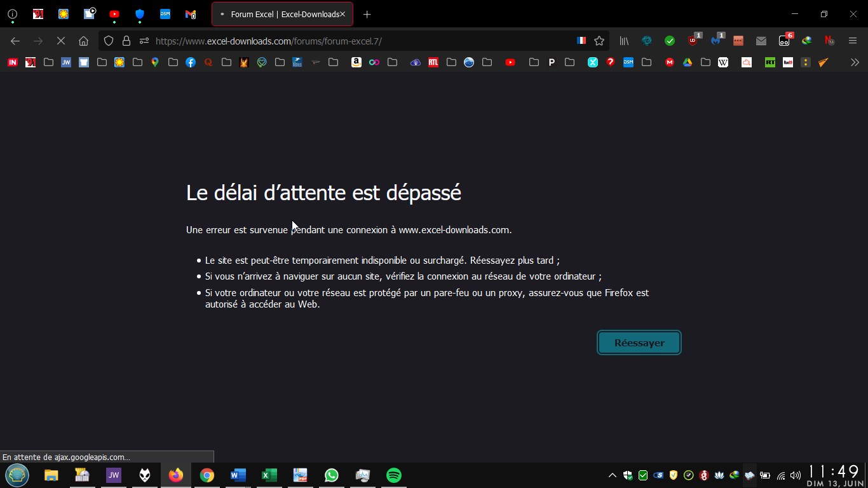868x488 pixels.
Task: Select the Forum Excel tab
Action: point(282,14)
